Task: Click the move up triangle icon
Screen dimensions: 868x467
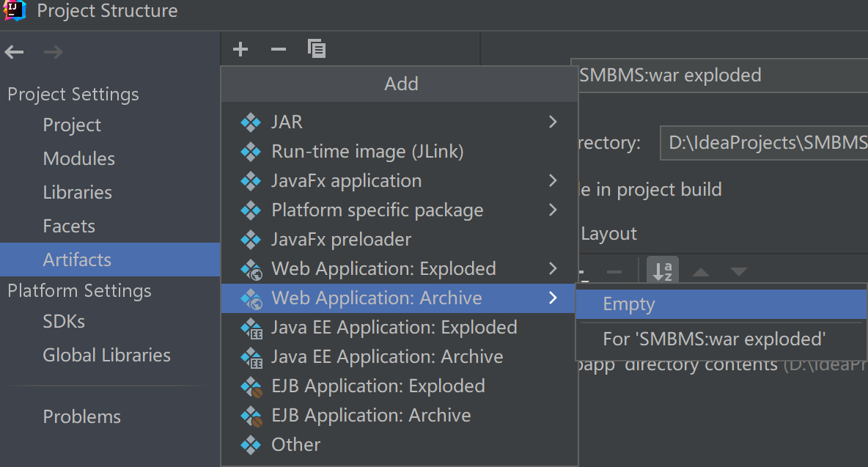Action: [701, 273]
